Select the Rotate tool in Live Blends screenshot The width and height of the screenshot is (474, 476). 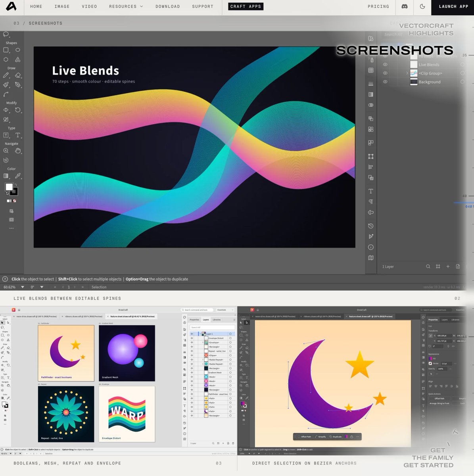(x=18, y=110)
